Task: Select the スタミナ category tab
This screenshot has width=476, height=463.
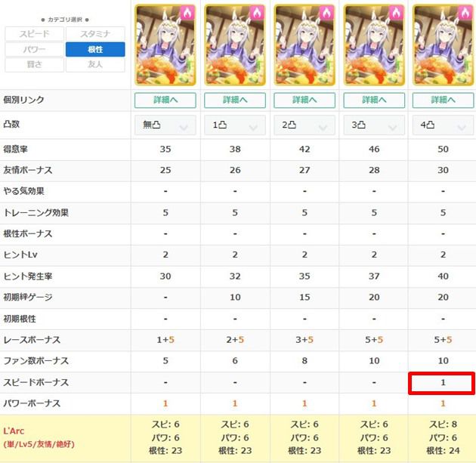Action: tap(95, 34)
